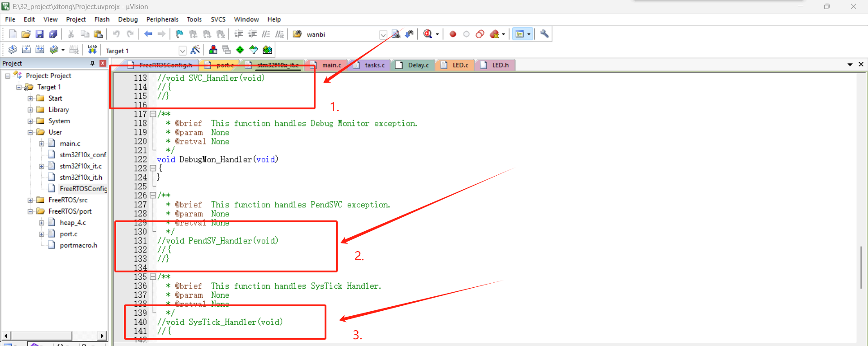The height and width of the screenshot is (346, 868).
Task: Expand main.c dependencies in tree
Action: point(41,144)
